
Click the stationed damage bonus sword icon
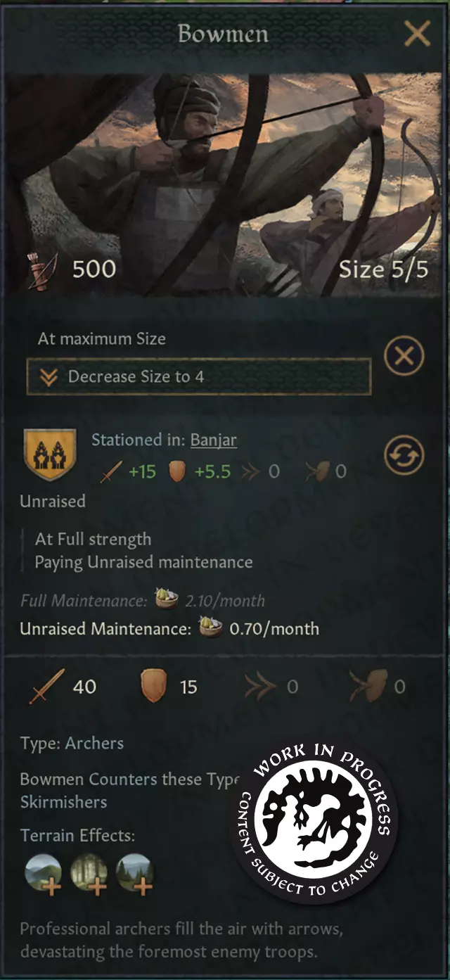[x=111, y=471]
